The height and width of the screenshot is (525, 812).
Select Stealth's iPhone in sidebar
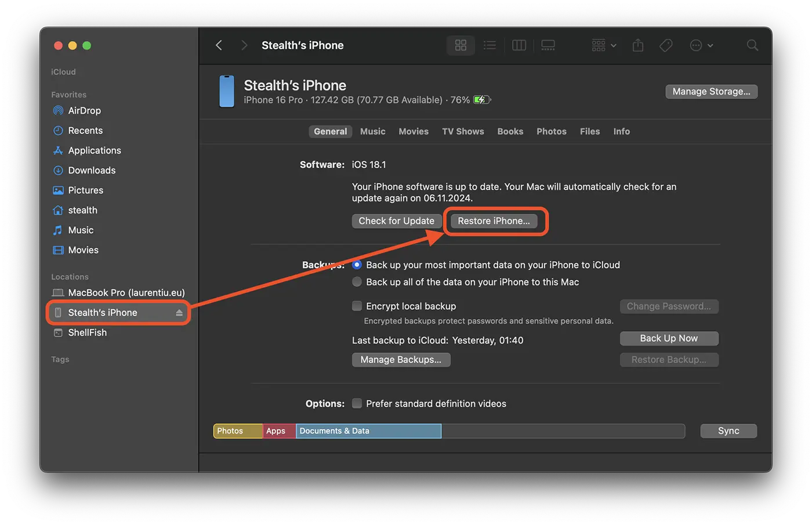point(118,313)
